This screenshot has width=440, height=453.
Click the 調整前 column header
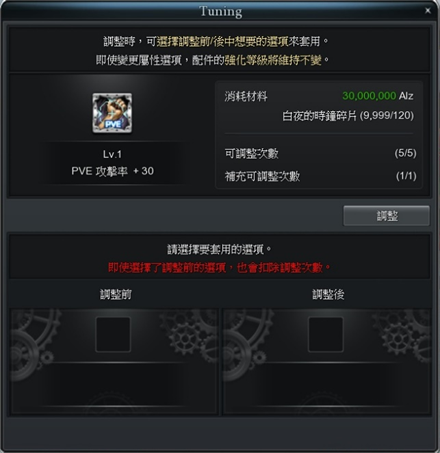tap(116, 295)
